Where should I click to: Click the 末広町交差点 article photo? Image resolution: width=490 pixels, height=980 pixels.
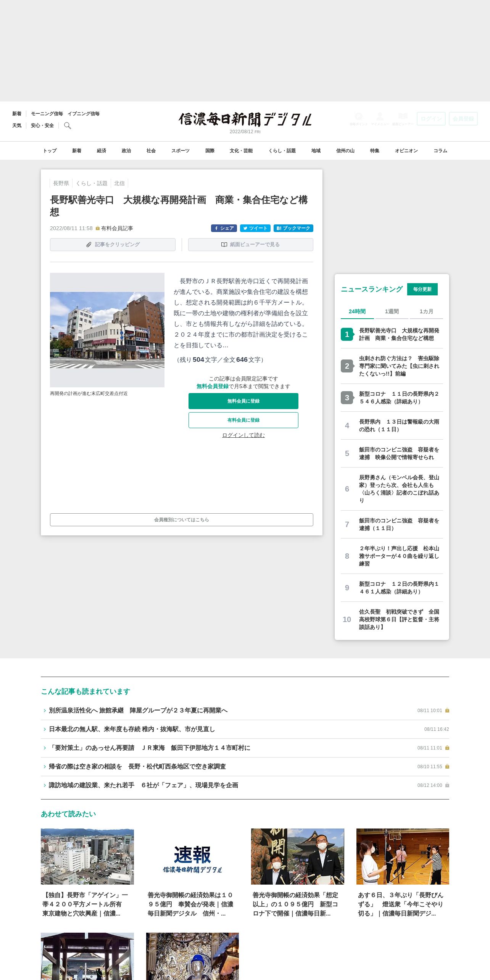[x=107, y=330]
